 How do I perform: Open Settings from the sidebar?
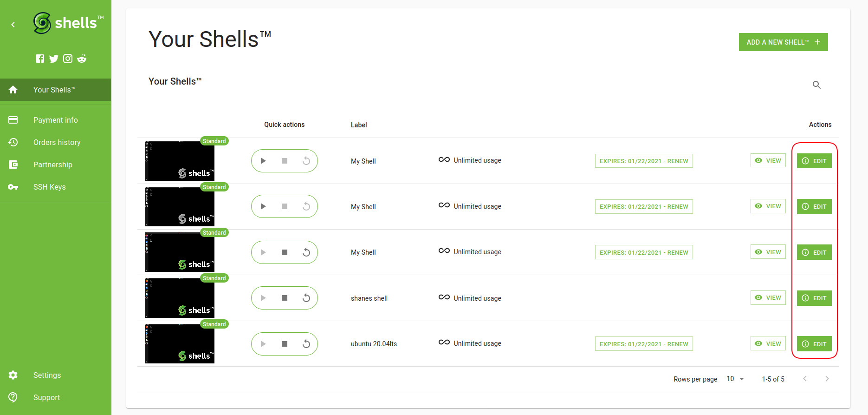pyautogui.click(x=47, y=375)
